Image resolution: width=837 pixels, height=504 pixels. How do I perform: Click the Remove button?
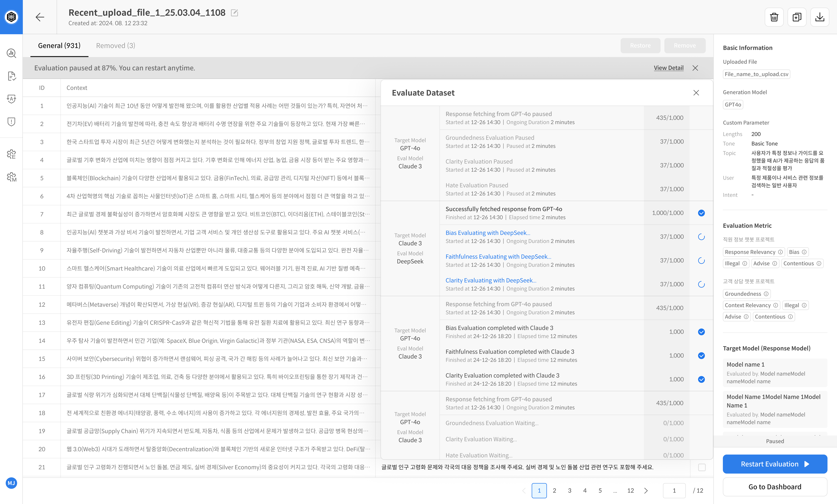click(685, 46)
